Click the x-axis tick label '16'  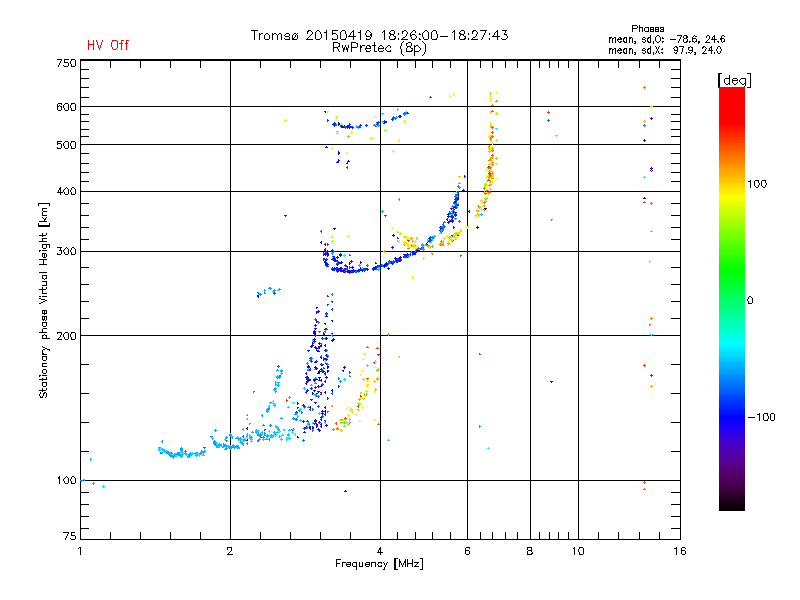[x=680, y=551]
